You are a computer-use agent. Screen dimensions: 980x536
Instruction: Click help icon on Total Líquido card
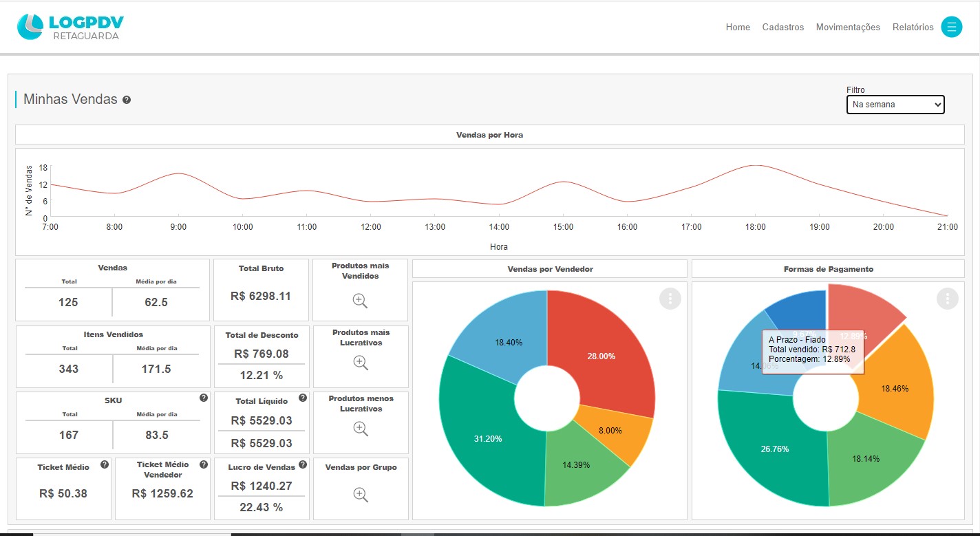tap(302, 398)
